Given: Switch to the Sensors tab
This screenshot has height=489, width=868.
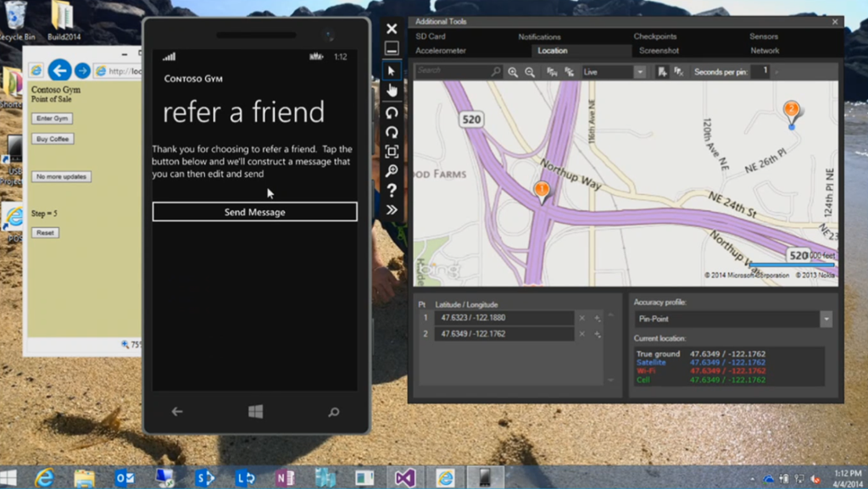Looking at the screenshot, I should [764, 36].
